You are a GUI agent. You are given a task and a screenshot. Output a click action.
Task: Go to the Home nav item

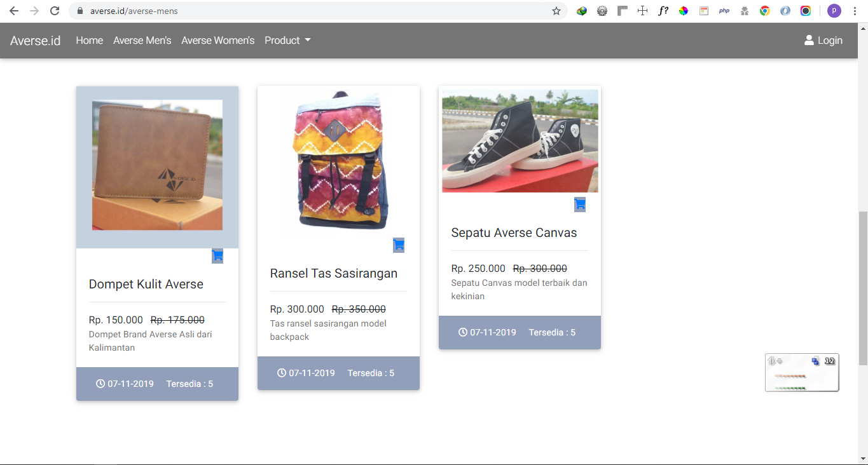point(89,41)
